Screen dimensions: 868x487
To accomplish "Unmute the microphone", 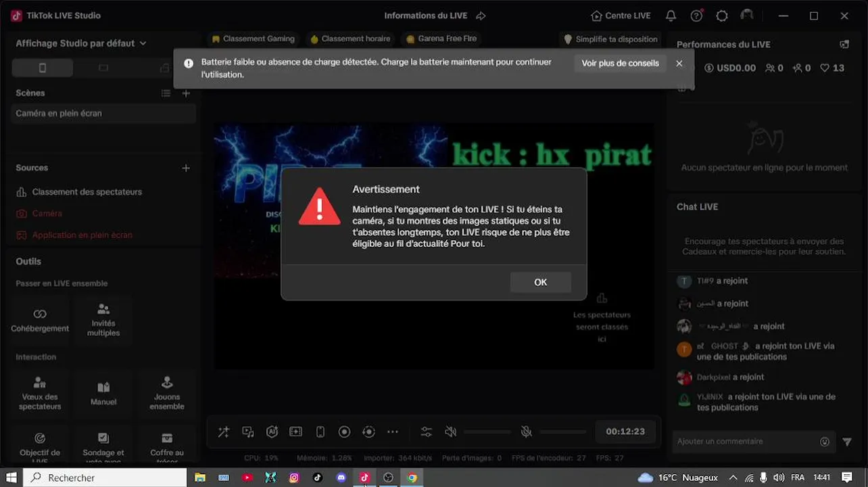I will coord(527,432).
